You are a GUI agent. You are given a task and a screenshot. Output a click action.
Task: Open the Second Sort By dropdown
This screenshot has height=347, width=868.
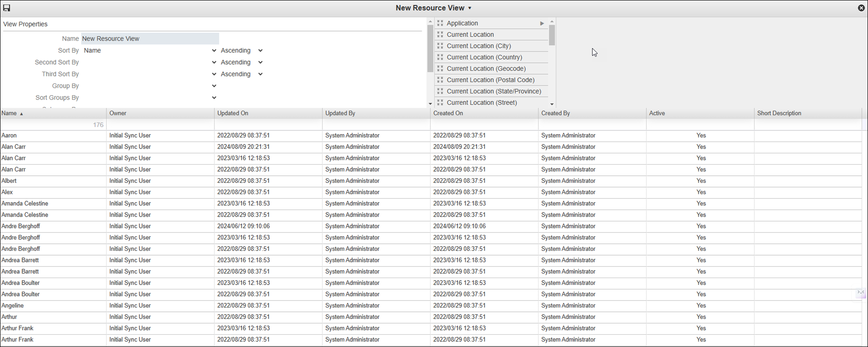(150, 62)
